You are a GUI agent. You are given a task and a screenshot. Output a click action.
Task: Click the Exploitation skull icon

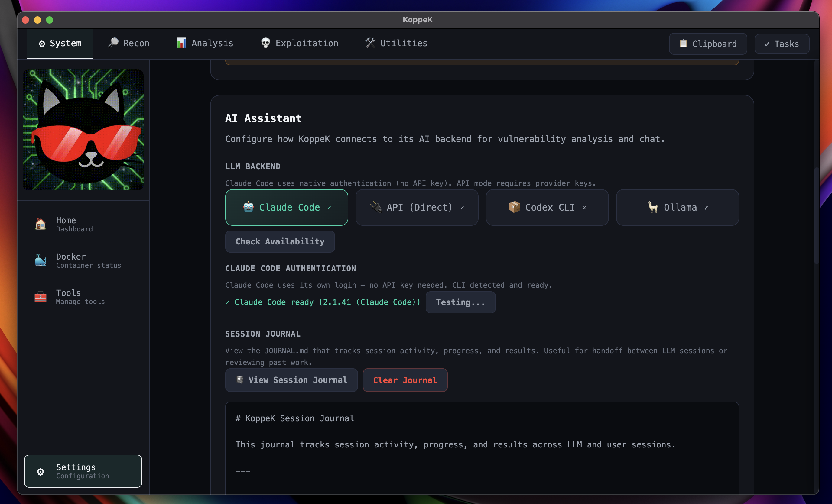(x=265, y=43)
